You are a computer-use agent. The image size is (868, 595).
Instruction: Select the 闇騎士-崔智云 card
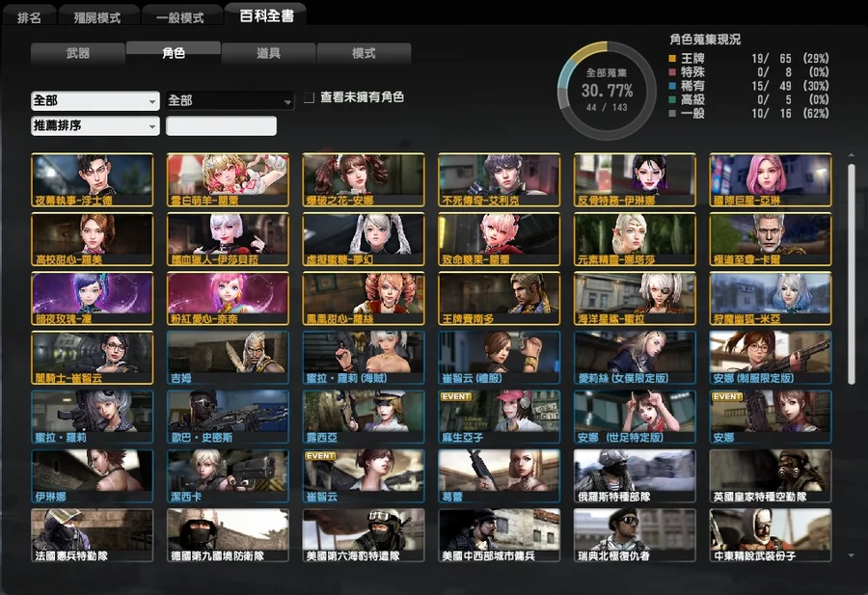click(92, 358)
